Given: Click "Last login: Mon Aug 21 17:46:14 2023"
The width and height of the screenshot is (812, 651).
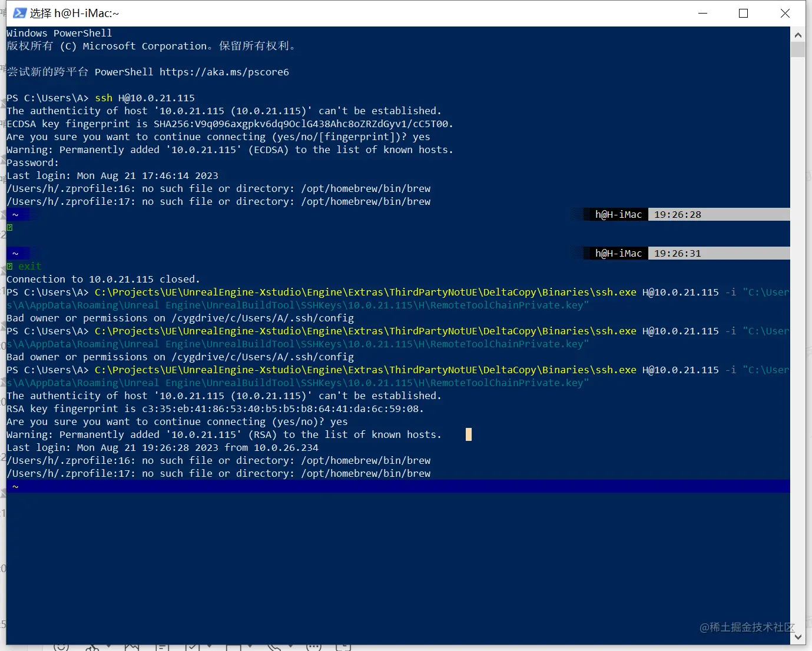Looking at the screenshot, I should click(x=112, y=175).
